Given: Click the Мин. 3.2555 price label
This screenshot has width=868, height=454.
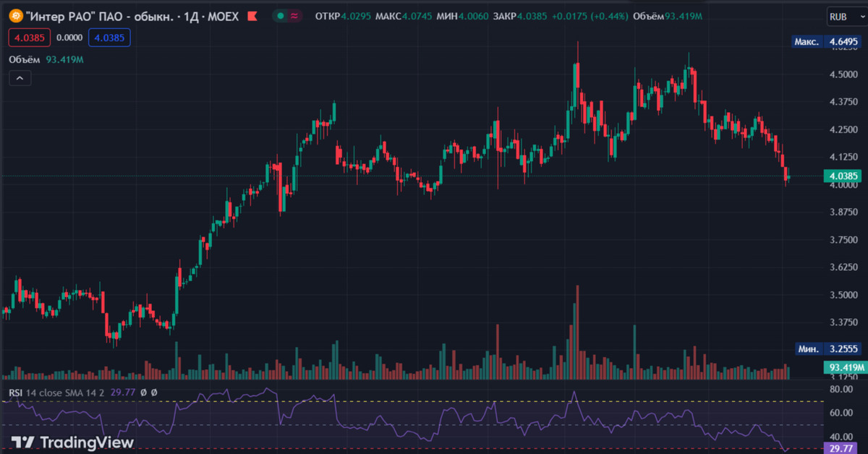Looking at the screenshot, I should click(x=829, y=348).
